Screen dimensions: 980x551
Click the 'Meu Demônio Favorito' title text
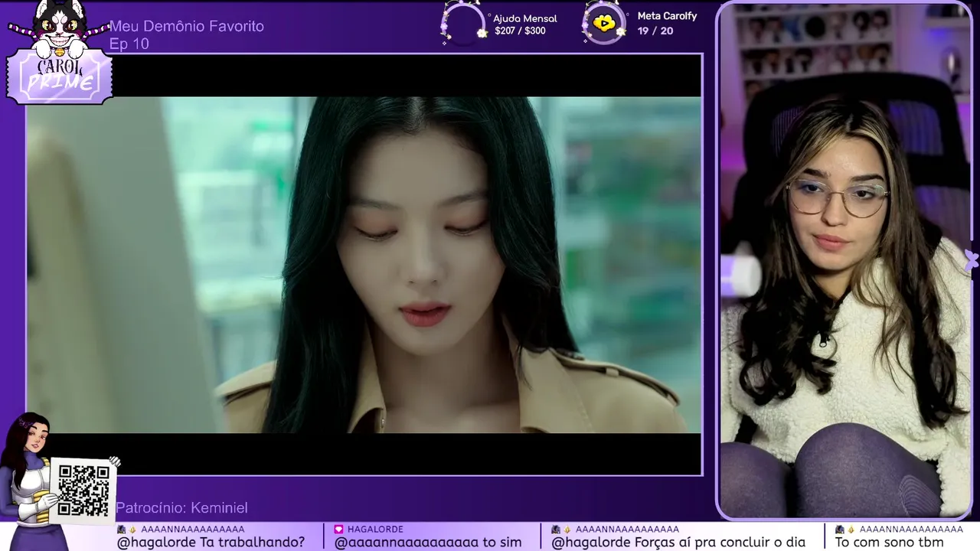(x=187, y=27)
